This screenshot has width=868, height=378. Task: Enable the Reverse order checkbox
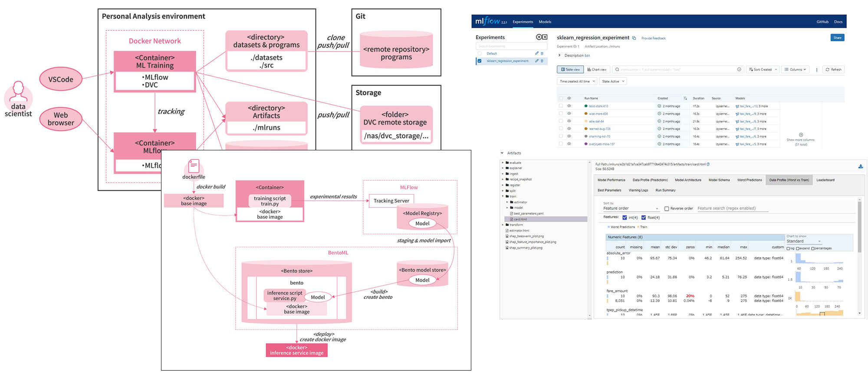(667, 209)
